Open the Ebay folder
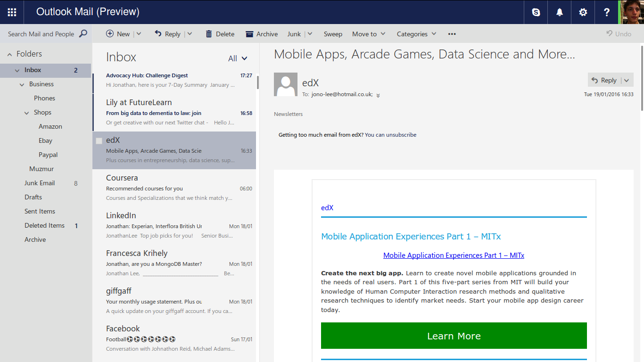Image resolution: width=644 pixels, height=362 pixels. pos(46,141)
